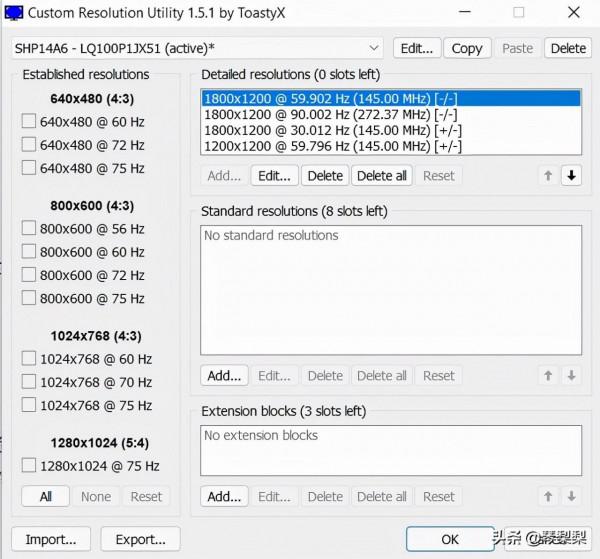Copy the active monitor settings
The image size is (600, 559).
pos(466,48)
